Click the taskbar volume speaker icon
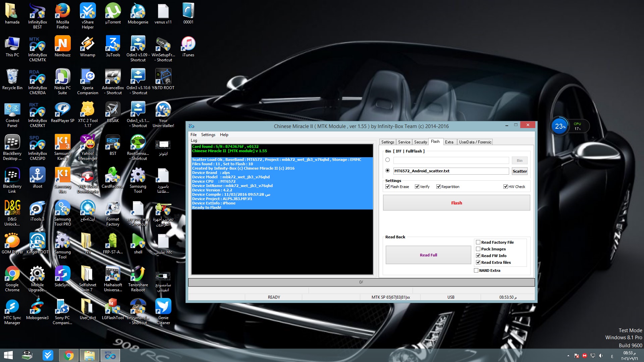This screenshot has height=362, width=644. [x=601, y=356]
